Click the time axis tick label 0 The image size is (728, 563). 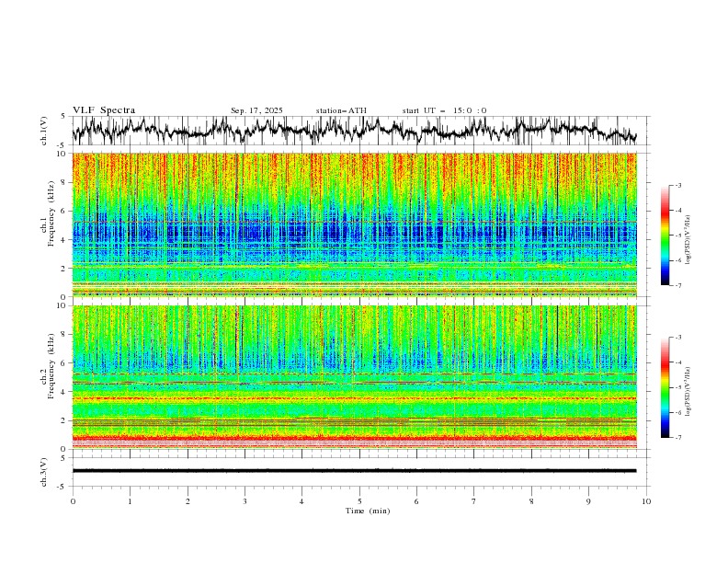tap(73, 501)
